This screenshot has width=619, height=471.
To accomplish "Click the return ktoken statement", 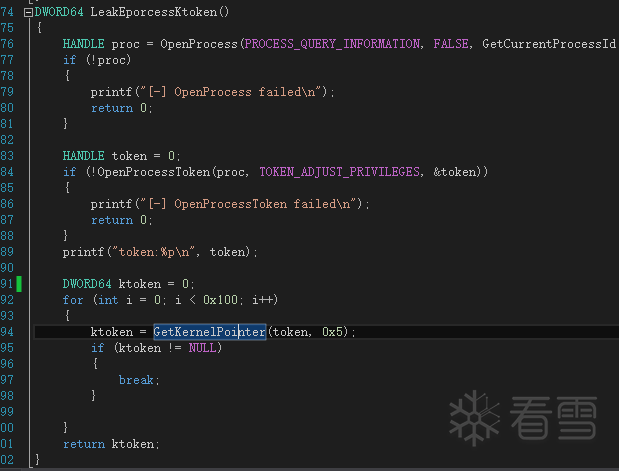I will pos(110,444).
